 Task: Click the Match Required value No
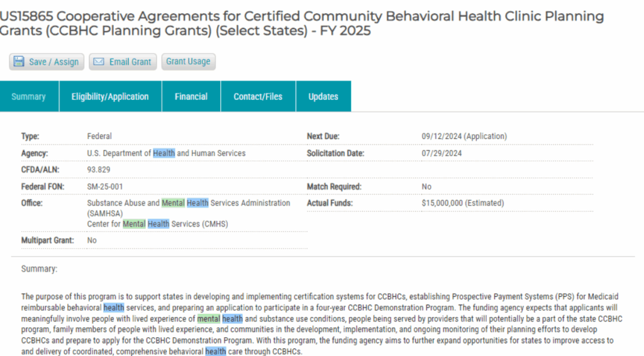pyautogui.click(x=426, y=187)
